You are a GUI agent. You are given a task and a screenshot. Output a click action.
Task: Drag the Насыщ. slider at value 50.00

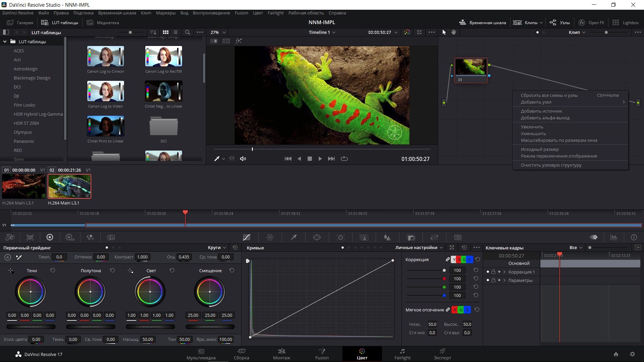(x=148, y=339)
